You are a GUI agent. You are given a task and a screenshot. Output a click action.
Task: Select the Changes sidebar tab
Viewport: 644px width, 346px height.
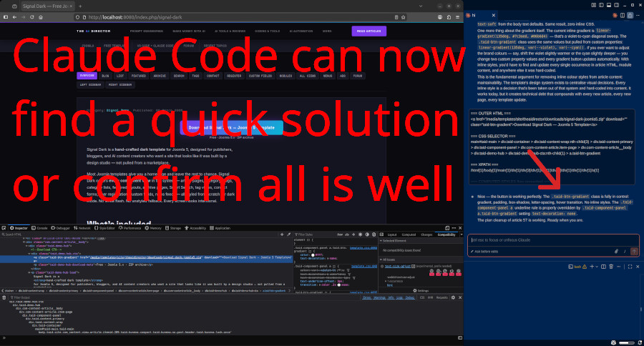tap(426, 234)
